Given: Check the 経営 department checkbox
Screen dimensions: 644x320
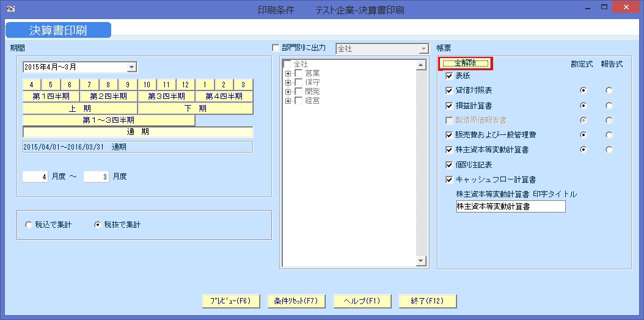Looking at the screenshot, I should [x=299, y=101].
